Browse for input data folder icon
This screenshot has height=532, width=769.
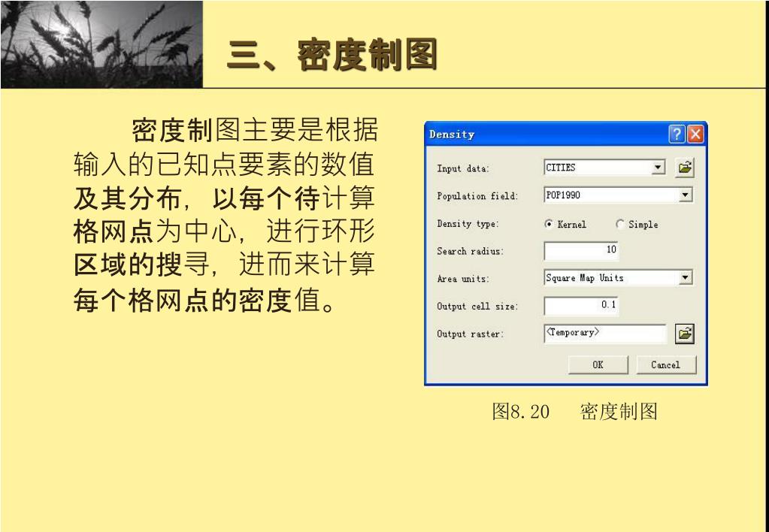685,168
